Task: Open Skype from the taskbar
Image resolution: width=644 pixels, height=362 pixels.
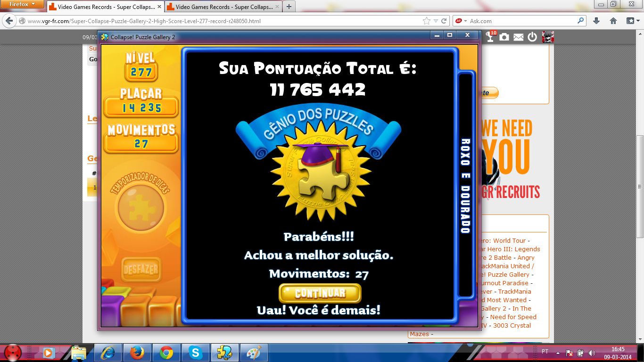Action: tap(196, 352)
